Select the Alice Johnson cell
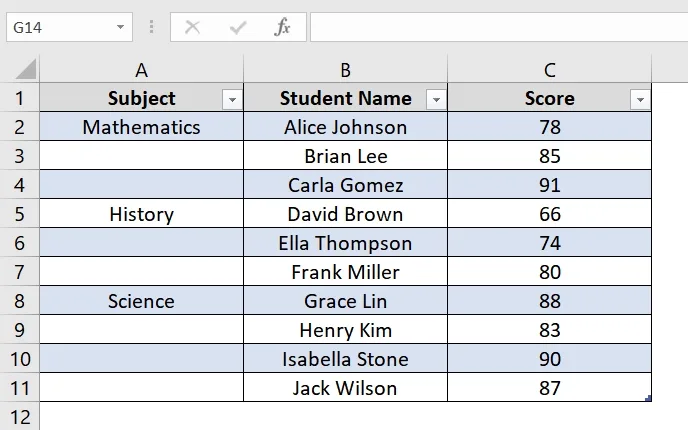688x430 pixels. (x=345, y=126)
